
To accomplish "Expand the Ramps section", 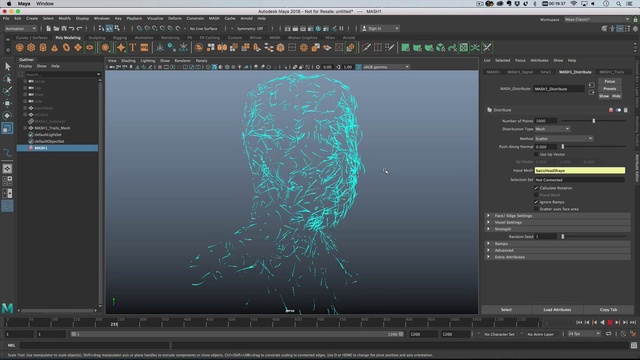I will [x=557, y=244].
